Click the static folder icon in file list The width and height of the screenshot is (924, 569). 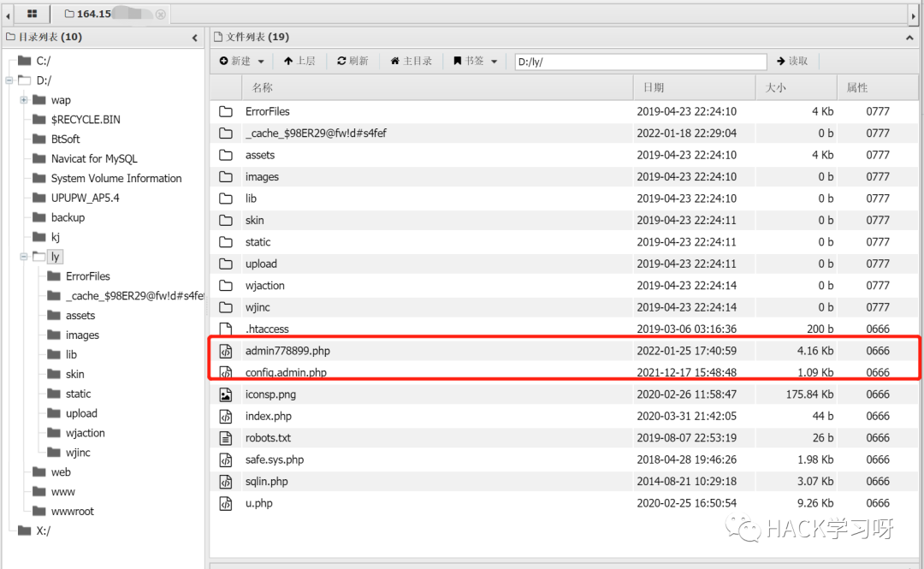[226, 242]
